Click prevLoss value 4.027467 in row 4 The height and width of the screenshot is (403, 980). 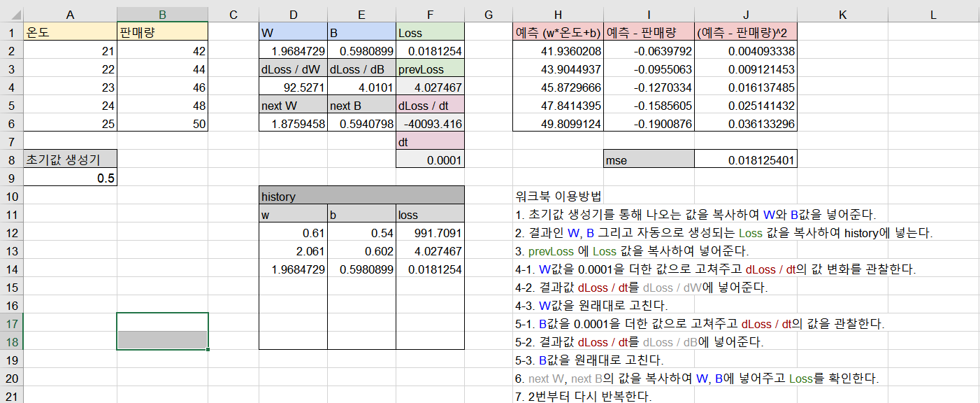pos(430,87)
